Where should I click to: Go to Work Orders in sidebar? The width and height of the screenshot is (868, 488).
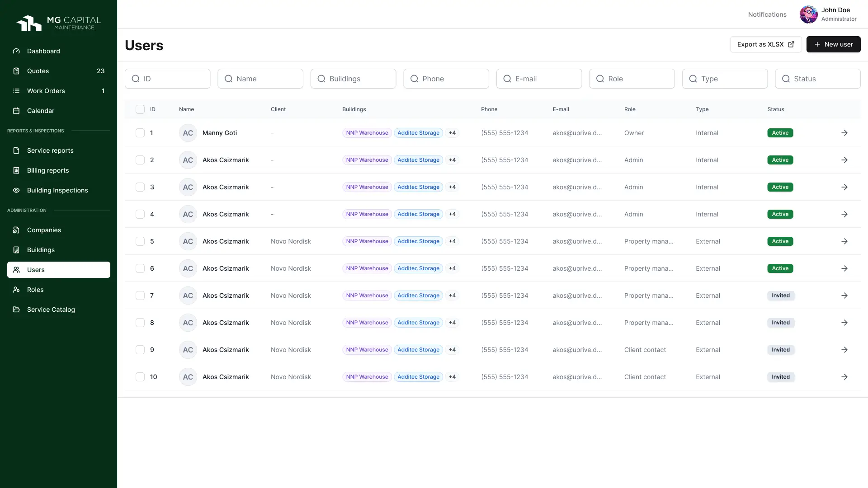point(46,91)
